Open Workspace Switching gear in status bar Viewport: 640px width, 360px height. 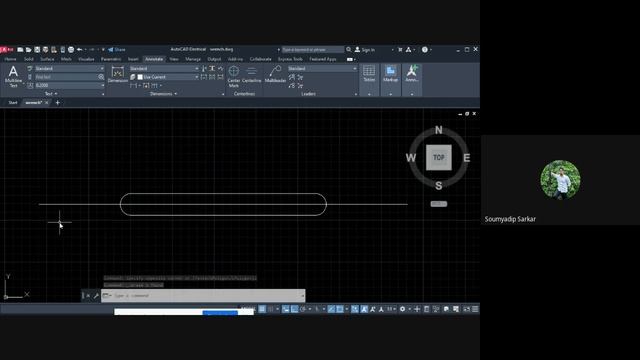tap(402, 309)
